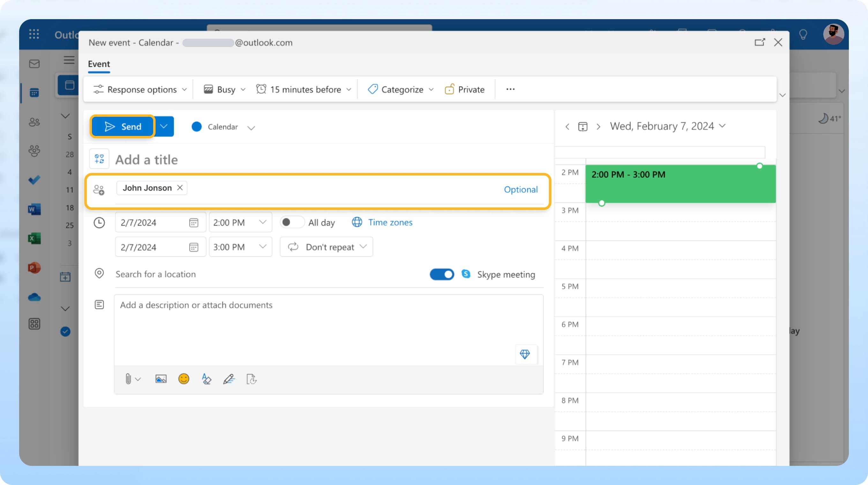Toggle the Private lock option
The width and height of the screenshot is (868, 485).
click(465, 89)
